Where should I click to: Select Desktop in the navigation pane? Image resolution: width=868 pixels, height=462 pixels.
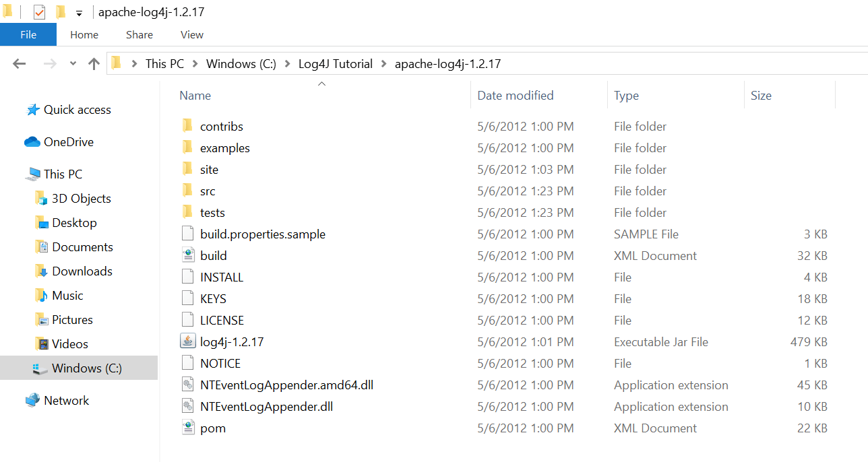74,223
